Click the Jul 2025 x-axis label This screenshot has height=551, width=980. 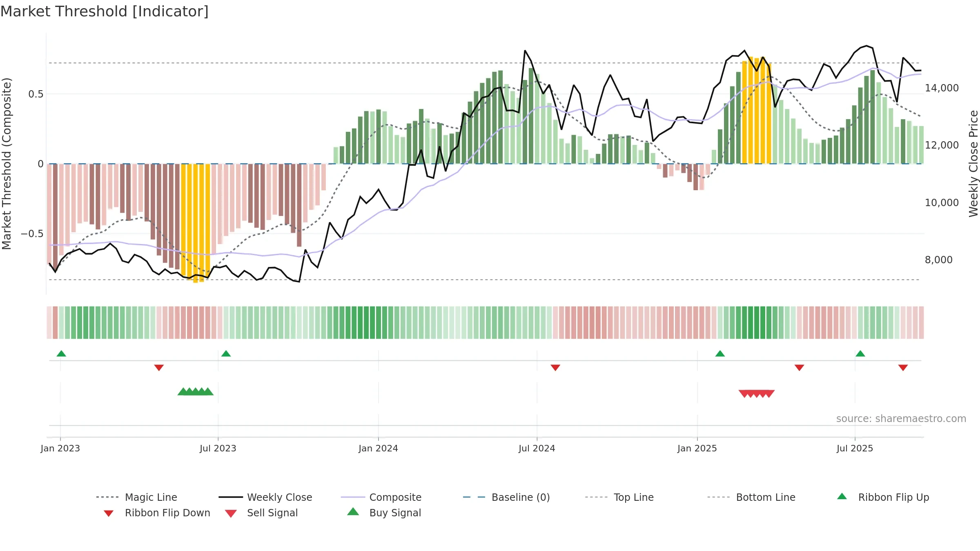(x=855, y=448)
